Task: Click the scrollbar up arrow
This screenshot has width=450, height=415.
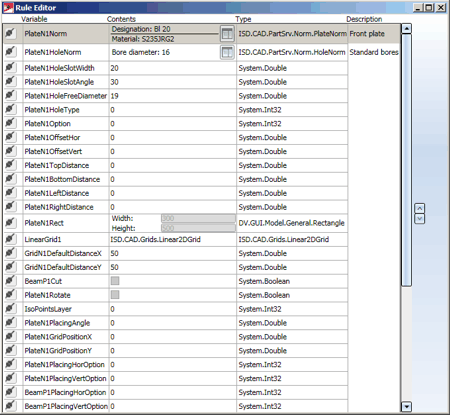Action: point(406,29)
